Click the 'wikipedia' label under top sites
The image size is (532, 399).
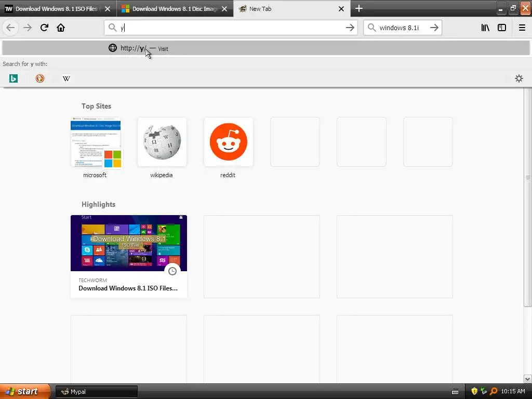(x=162, y=175)
